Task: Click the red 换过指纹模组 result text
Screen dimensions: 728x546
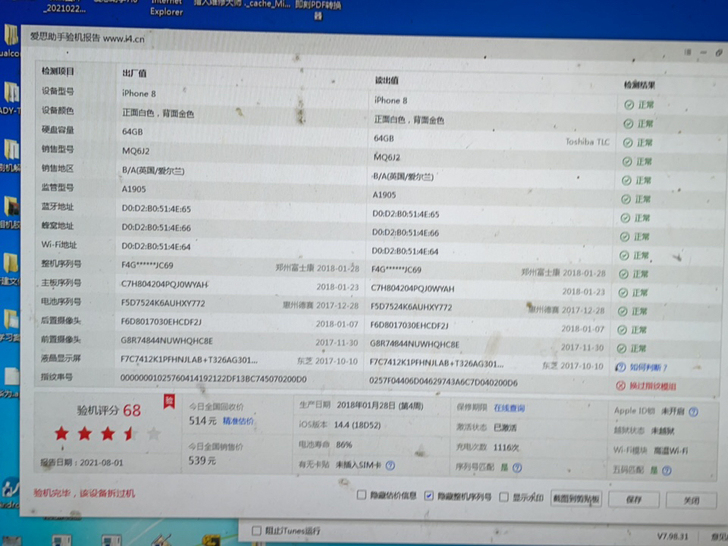Action: (x=652, y=386)
